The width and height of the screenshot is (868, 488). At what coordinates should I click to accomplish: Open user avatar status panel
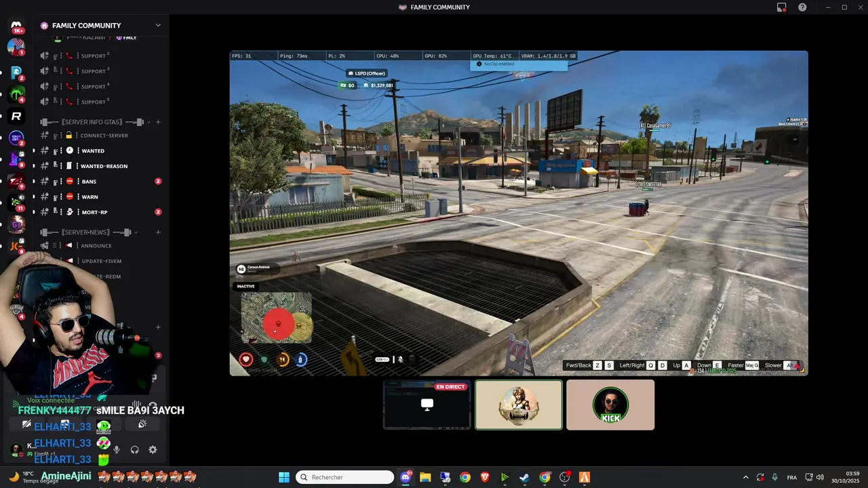point(16,449)
